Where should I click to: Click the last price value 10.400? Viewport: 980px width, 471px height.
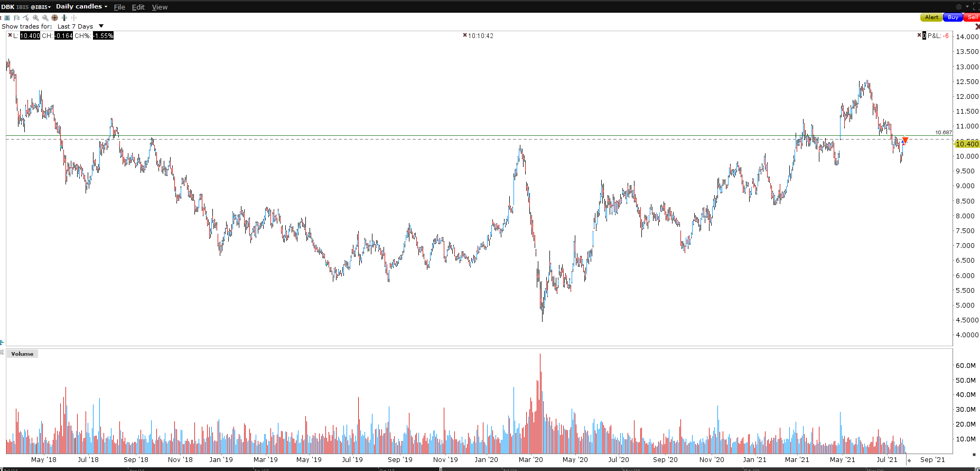tap(30, 35)
